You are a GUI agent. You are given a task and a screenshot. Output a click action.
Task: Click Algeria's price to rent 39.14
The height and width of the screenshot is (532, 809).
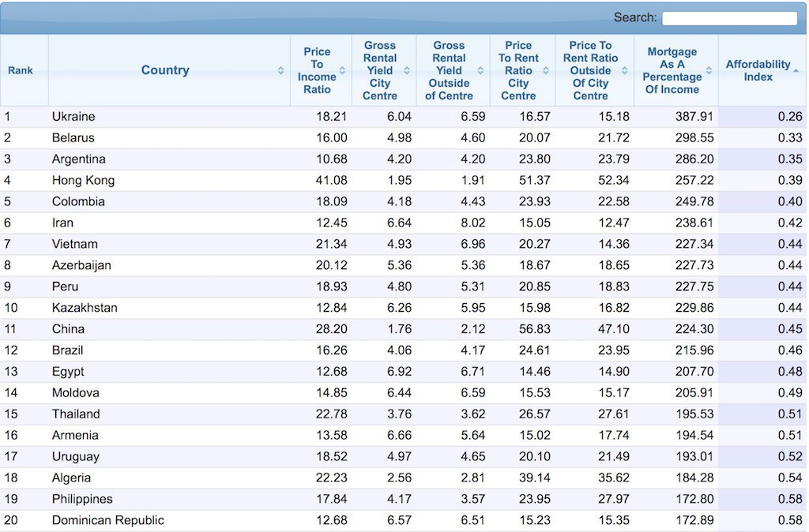coord(535,478)
